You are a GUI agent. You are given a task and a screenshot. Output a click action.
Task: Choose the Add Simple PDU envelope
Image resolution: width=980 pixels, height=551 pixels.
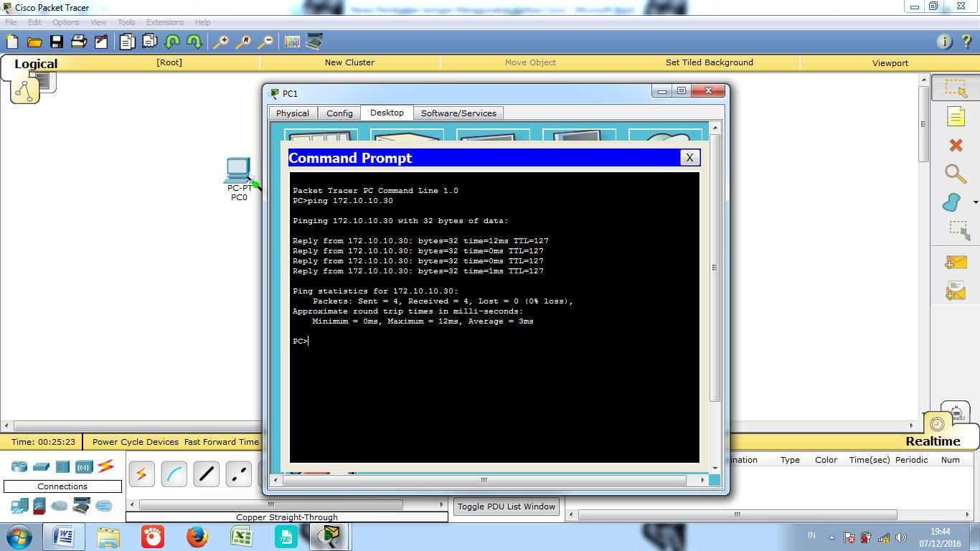956,263
